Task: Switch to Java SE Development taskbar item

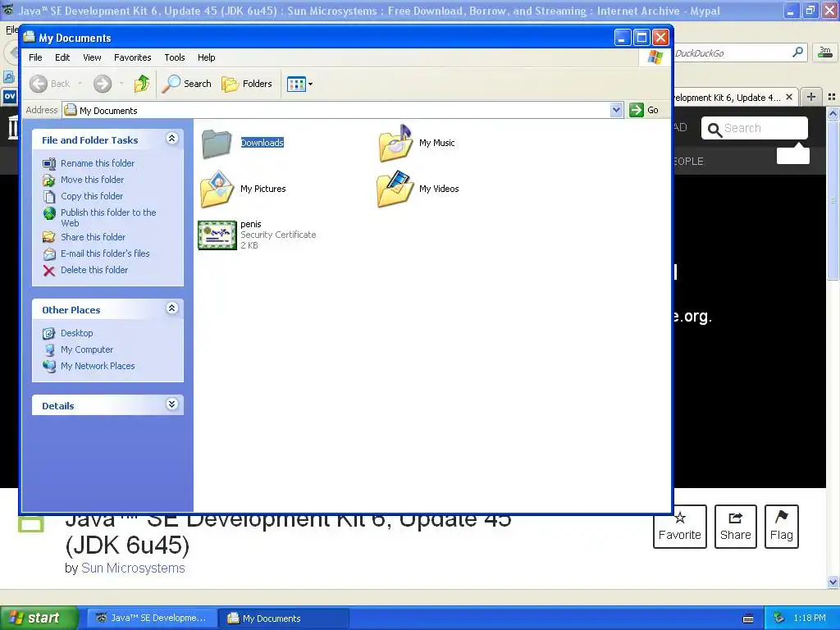Action: 151,619
